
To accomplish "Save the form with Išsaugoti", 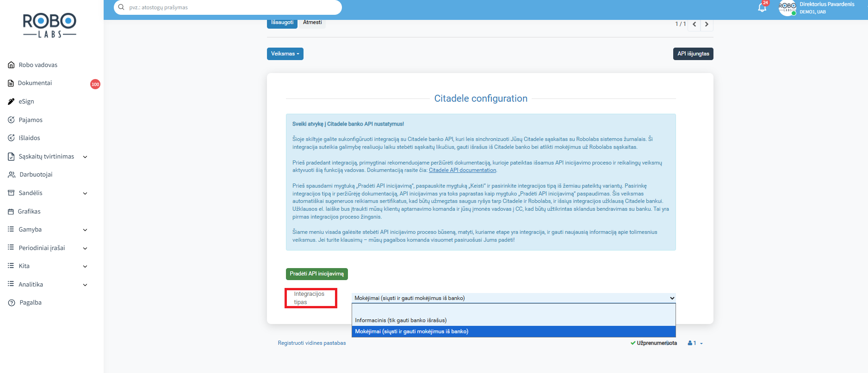I will [282, 23].
